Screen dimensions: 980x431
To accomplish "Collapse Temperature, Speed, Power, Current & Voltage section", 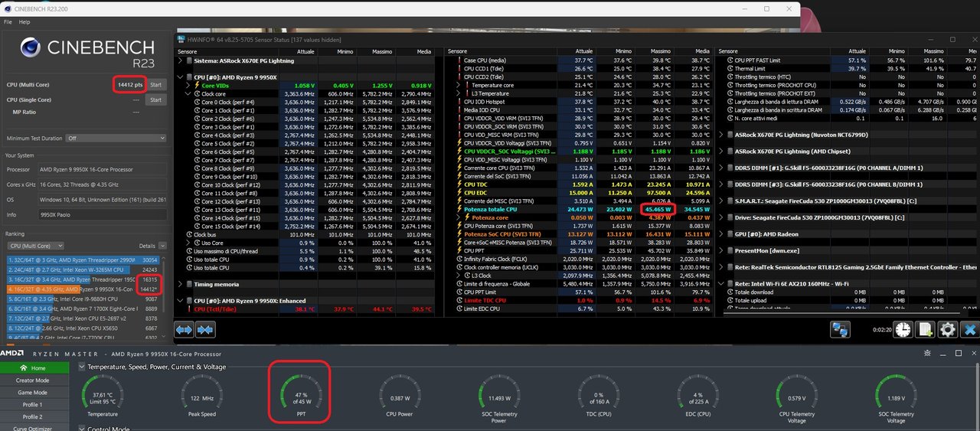I will pyautogui.click(x=82, y=367).
